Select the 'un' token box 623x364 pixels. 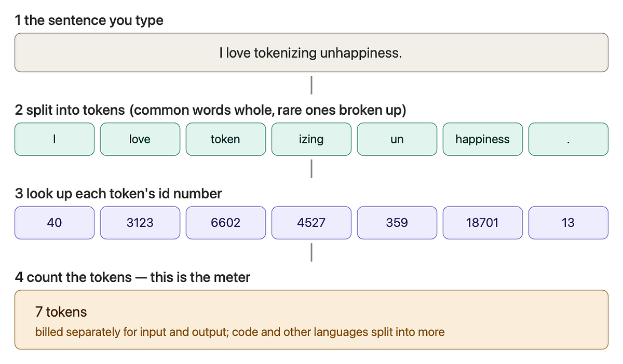397,139
